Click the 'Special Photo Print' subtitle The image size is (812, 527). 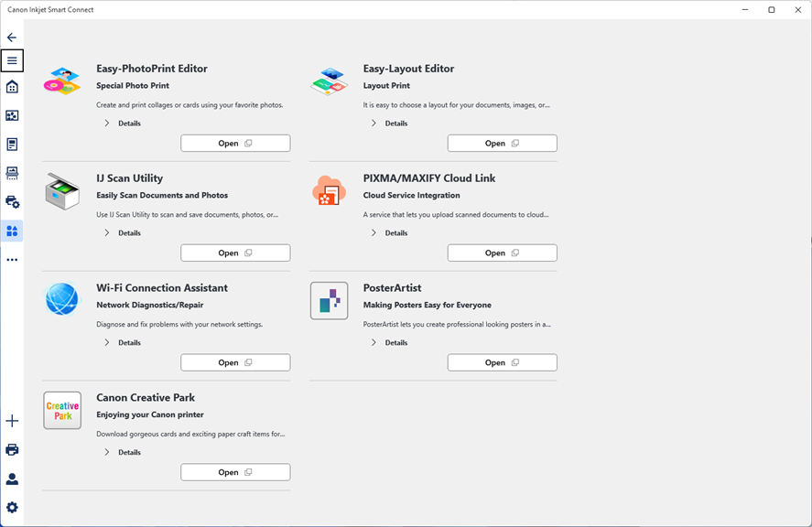[133, 86]
